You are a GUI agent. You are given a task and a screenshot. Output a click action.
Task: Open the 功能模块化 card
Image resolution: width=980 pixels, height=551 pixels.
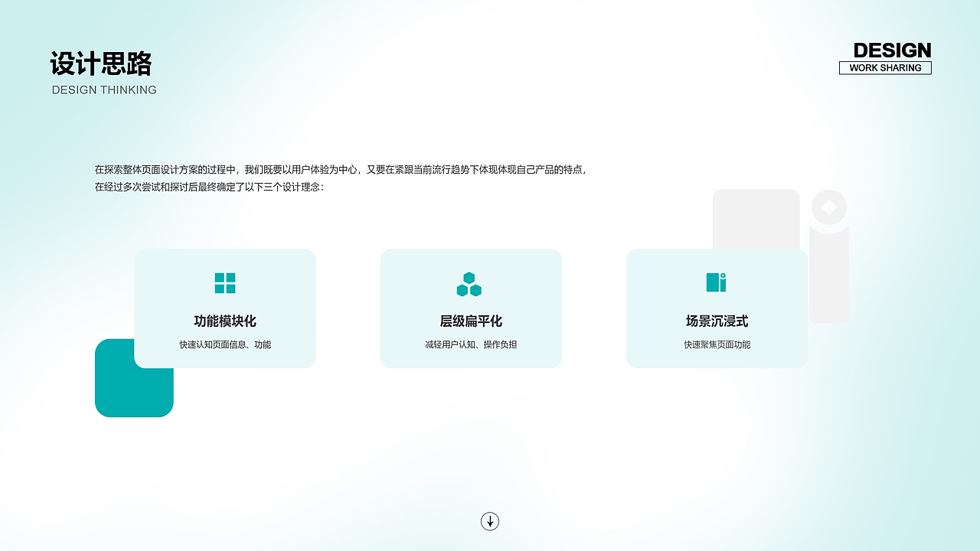(224, 308)
